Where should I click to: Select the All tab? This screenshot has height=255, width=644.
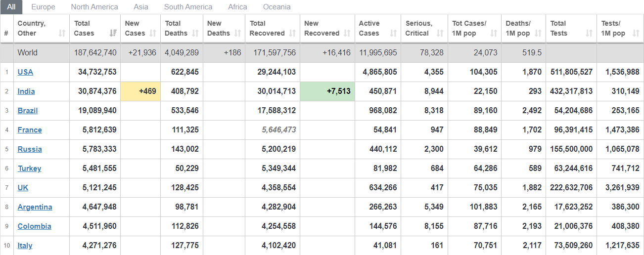coord(11,7)
